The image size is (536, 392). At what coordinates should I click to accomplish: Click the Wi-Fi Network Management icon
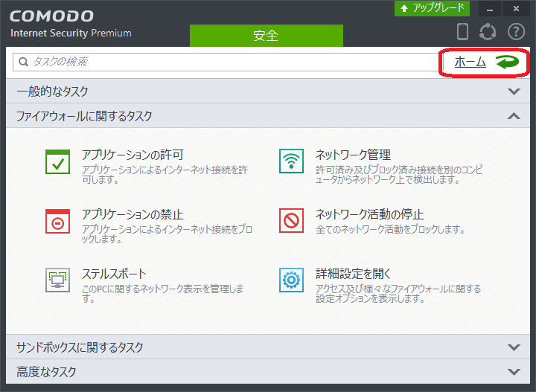click(x=291, y=161)
